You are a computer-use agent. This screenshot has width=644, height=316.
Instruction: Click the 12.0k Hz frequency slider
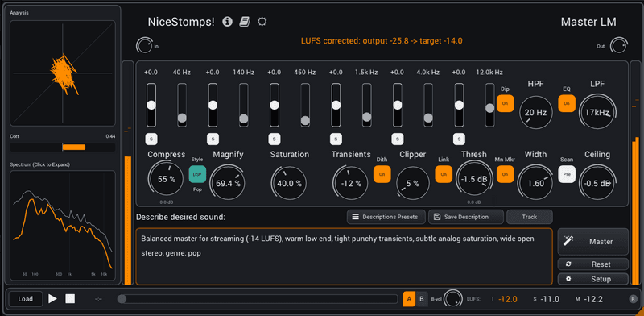coord(490,105)
